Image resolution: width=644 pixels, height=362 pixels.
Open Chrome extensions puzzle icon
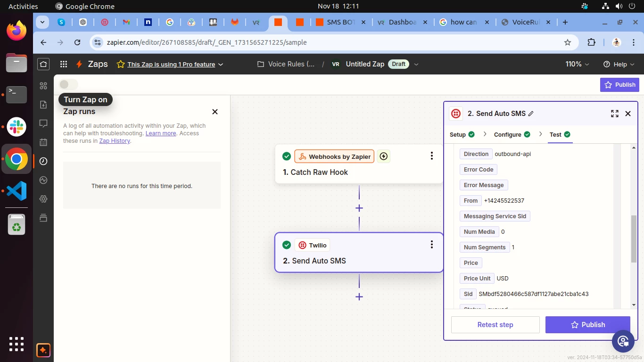592,42
